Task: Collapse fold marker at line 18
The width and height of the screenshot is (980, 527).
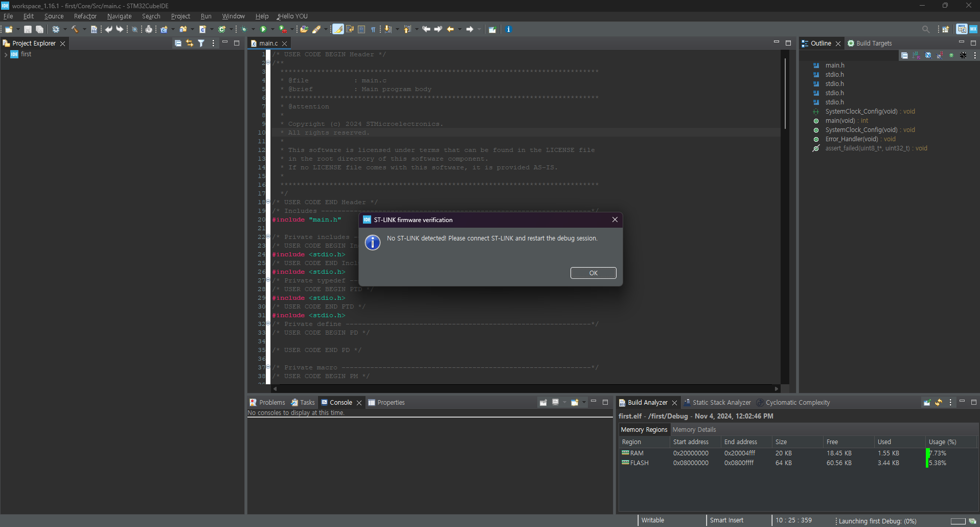Action: (x=268, y=202)
